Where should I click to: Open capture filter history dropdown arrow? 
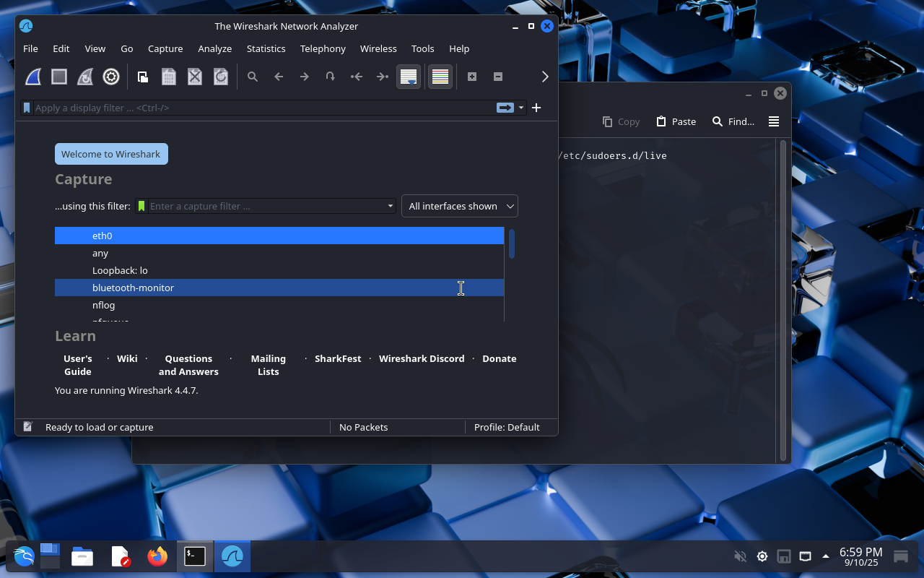coord(391,206)
